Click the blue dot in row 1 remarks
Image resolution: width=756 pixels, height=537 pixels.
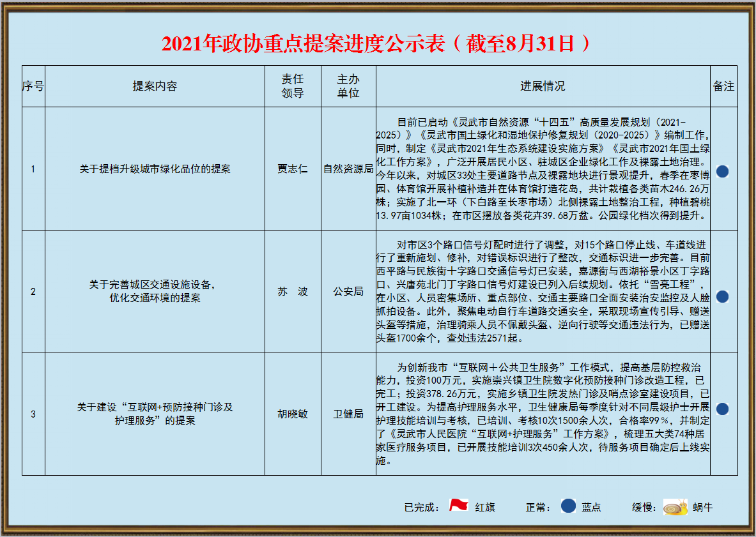click(722, 172)
